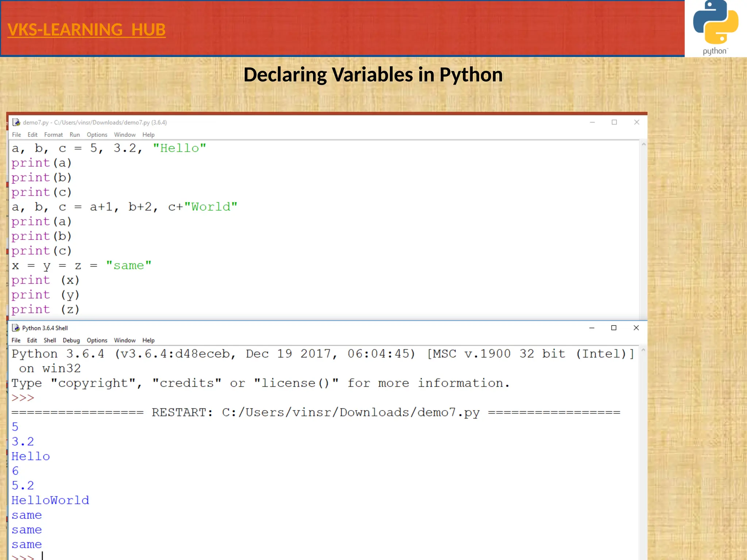Viewport: 747px width, 560px height.
Task: Click the RESTART line in Shell output
Action: tap(316, 412)
